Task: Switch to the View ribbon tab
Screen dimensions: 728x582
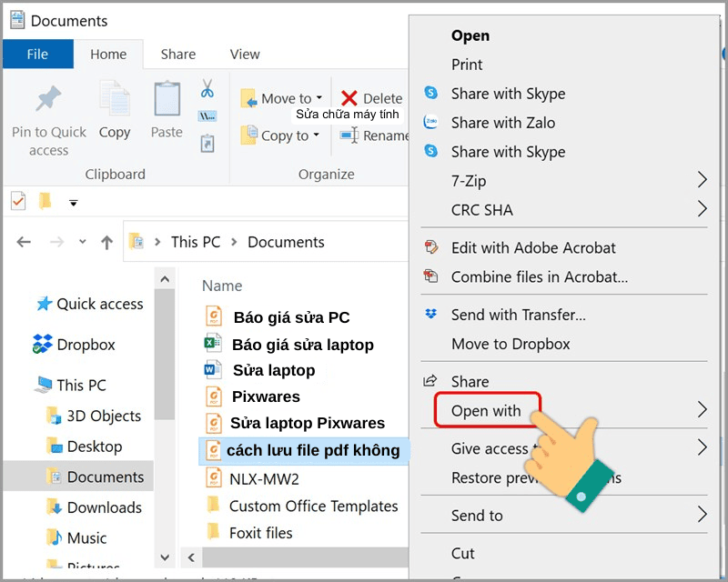Action: click(x=245, y=54)
